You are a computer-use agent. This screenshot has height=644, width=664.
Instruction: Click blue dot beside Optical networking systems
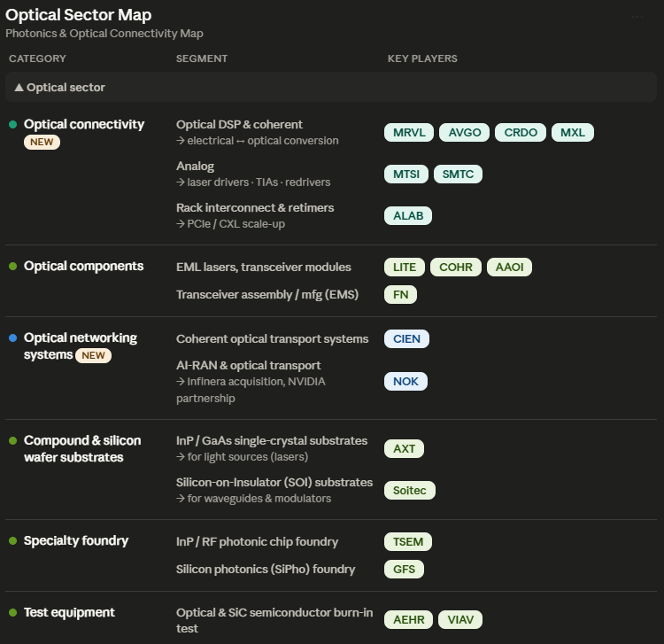tap(12, 338)
